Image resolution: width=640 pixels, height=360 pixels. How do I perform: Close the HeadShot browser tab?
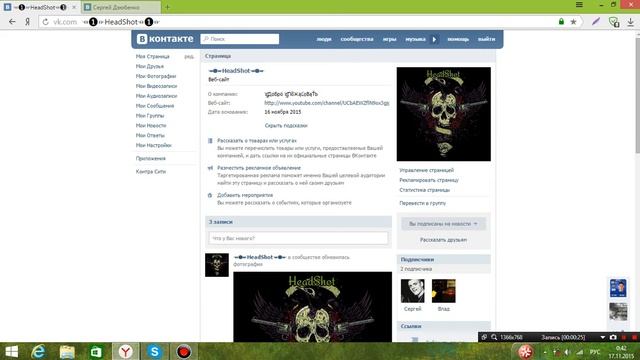pos(74,7)
